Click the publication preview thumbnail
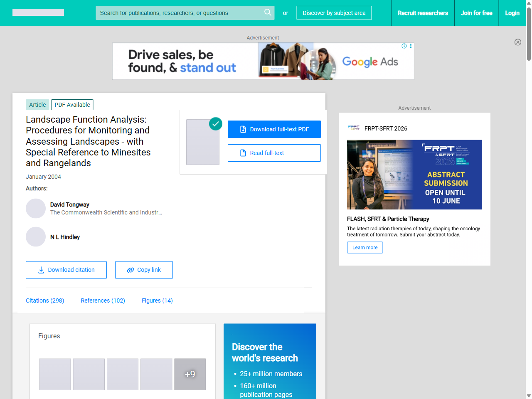The image size is (532, 399). 203,142
